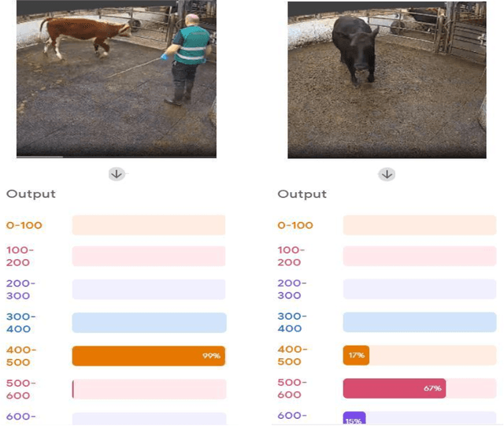504x426 pixels.
Task: Select the 200-300 bar in black cow output
Action: 419,289
